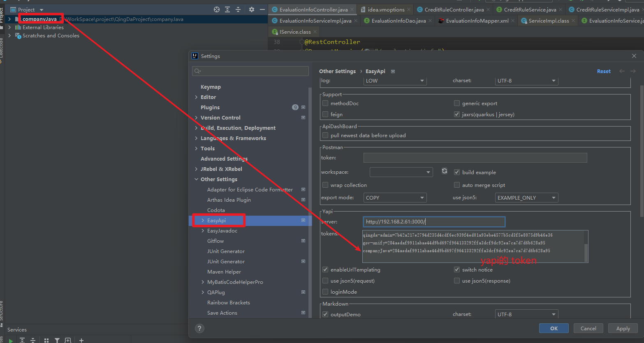Click the Collapse All icon in Project panel
The width and height of the screenshot is (644, 343).
[x=238, y=9]
